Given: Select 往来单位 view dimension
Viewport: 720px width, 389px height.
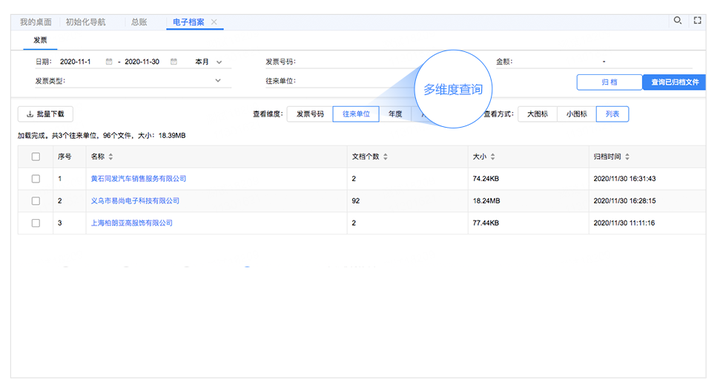Looking at the screenshot, I should click(x=356, y=114).
